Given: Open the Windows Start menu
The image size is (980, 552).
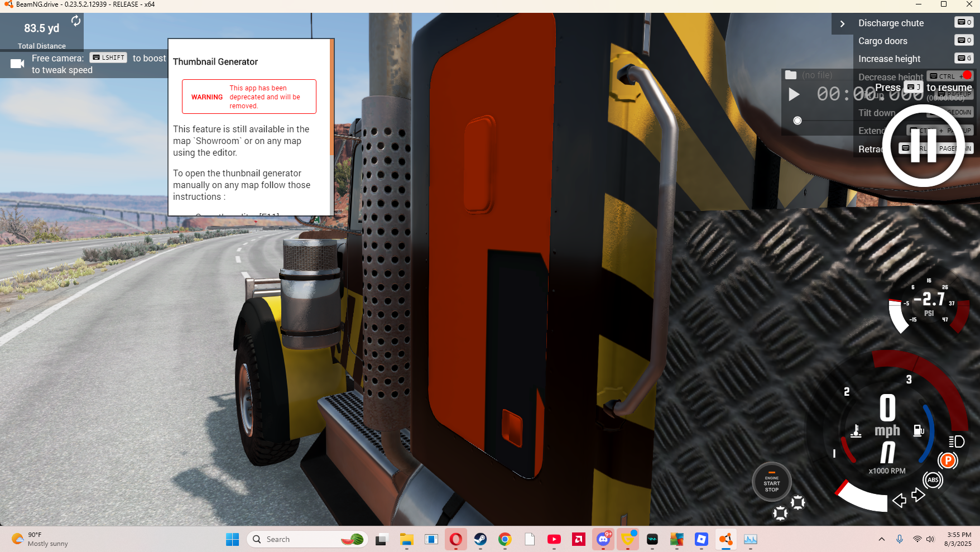Looking at the screenshot, I should pos(233,539).
